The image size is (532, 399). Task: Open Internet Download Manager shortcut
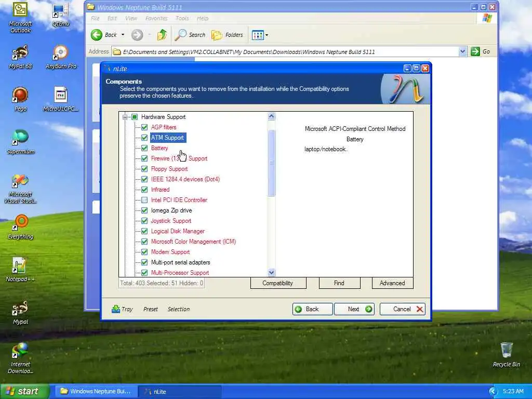click(20, 358)
